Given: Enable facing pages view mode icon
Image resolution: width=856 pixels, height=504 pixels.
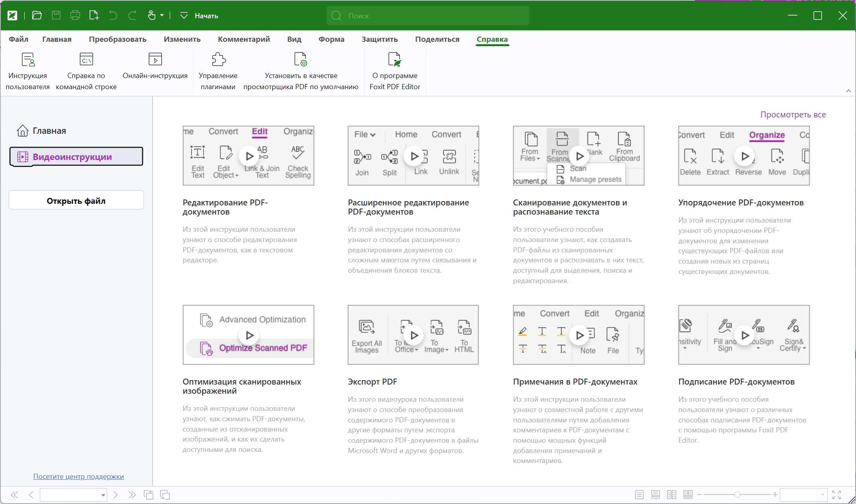Looking at the screenshot, I should coord(672,495).
